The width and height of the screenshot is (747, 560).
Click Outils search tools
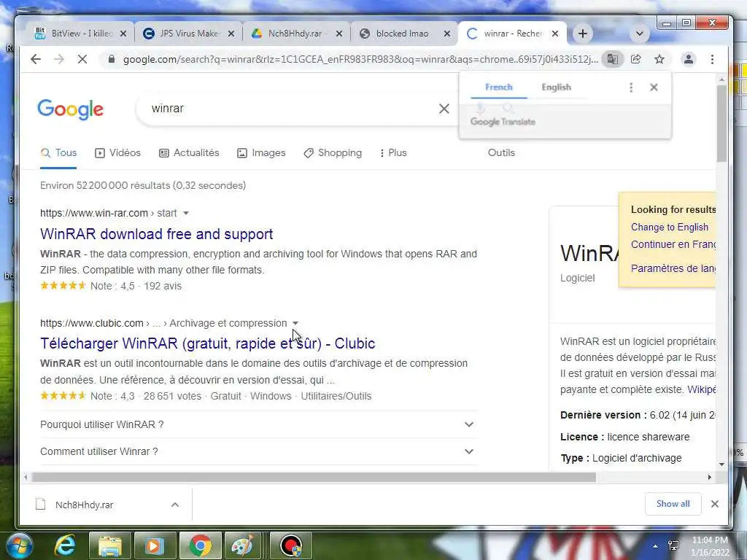(501, 153)
